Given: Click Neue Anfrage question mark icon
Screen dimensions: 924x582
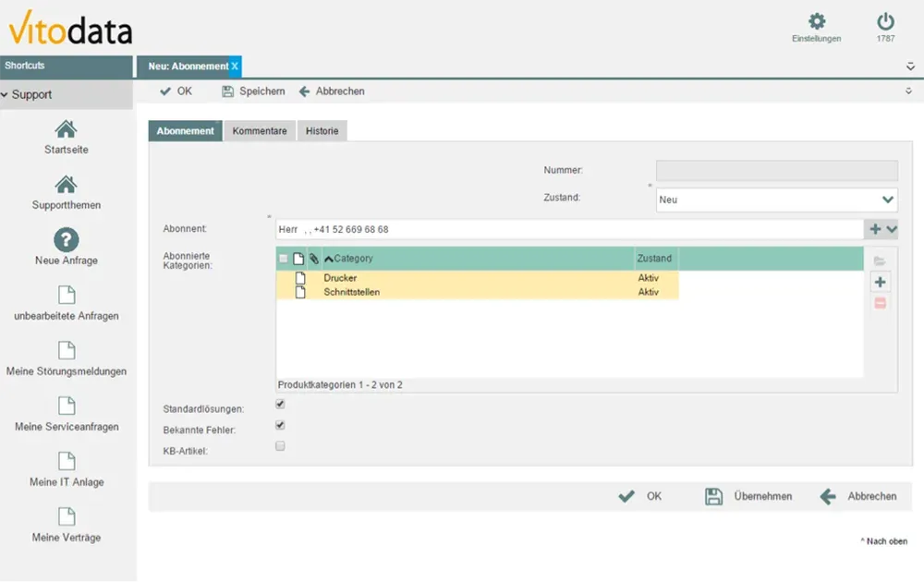Looking at the screenshot, I should click(x=66, y=240).
